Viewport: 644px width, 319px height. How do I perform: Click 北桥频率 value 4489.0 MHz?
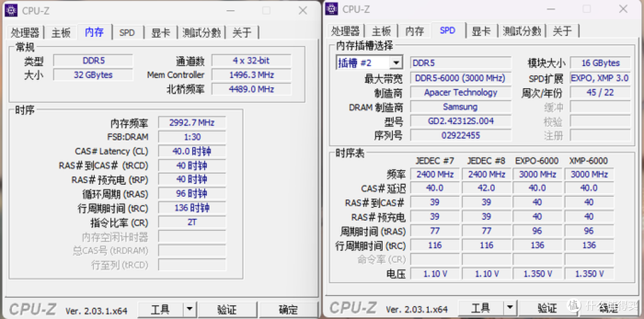252,89
